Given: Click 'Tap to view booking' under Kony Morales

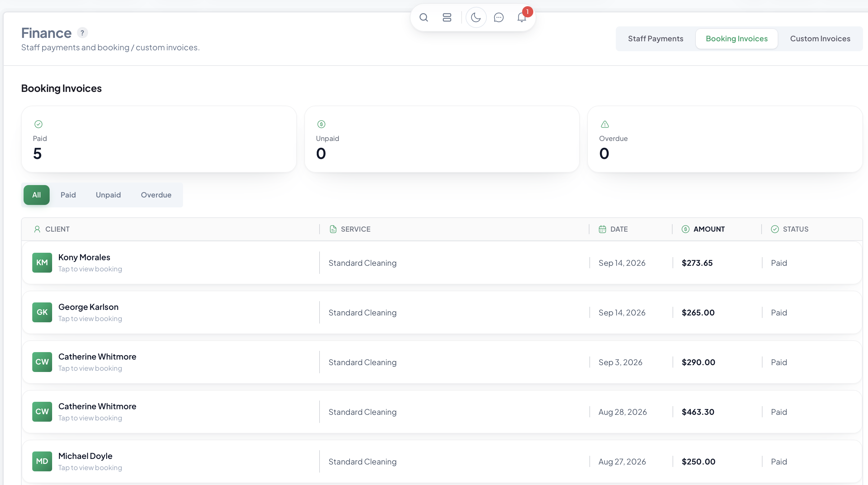Looking at the screenshot, I should [90, 269].
